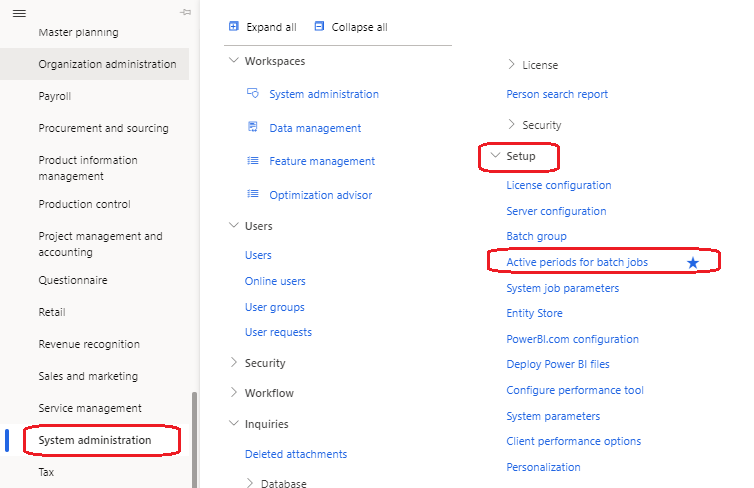
Task: Click the hamburger navigation menu icon
Action: [x=18, y=12]
